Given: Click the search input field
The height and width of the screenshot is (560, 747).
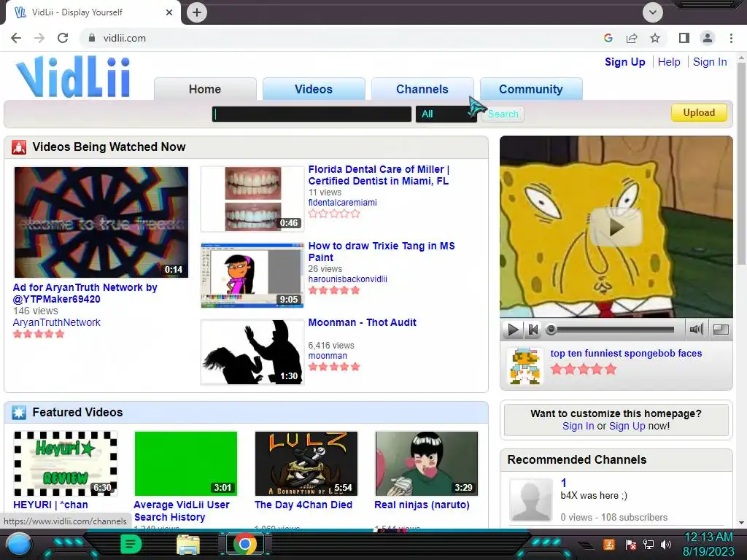Looking at the screenshot, I should pos(311,114).
